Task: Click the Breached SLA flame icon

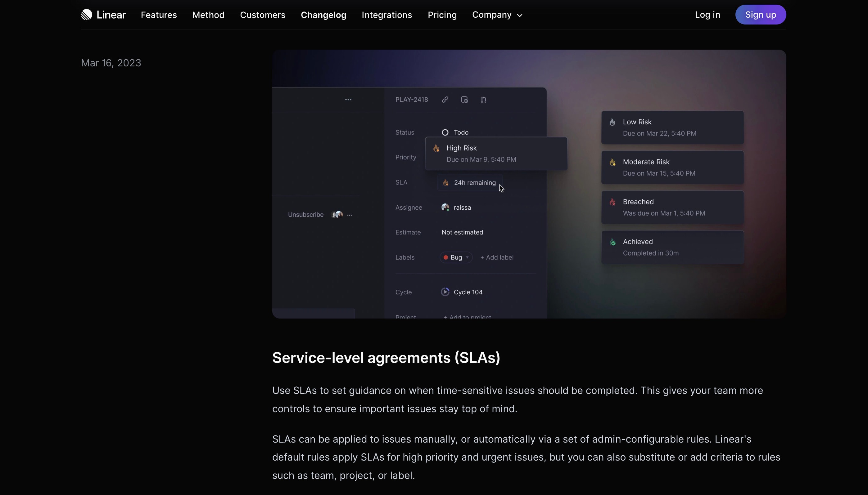Action: pos(613,202)
